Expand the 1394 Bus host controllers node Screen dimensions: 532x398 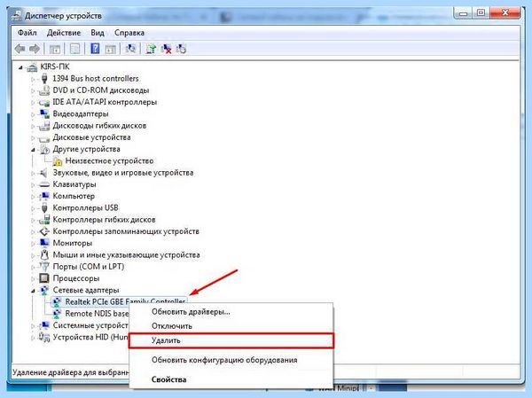click(x=33, y=80)
